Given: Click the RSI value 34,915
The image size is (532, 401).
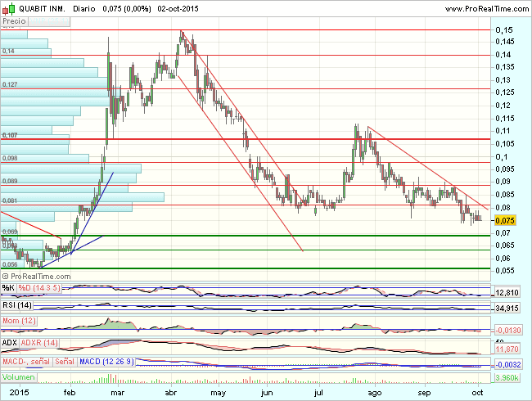Looking at the screenshot, I should coord(507,309).
